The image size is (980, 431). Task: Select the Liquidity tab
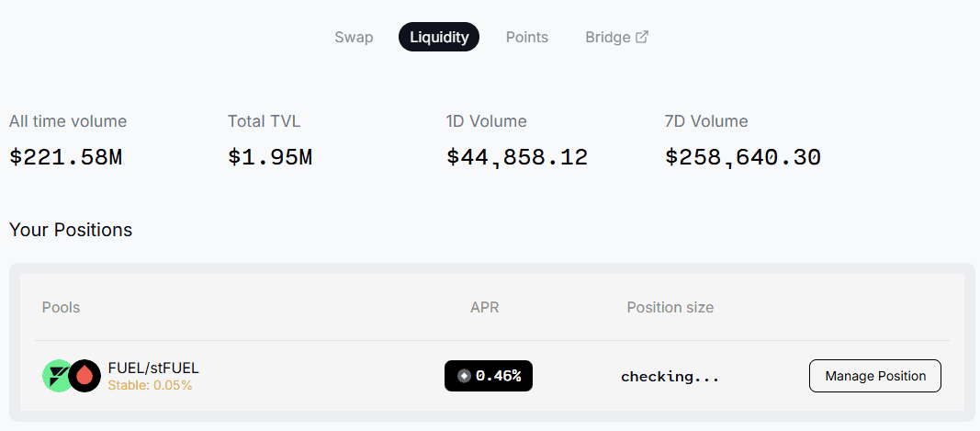pyautogui.click(x=439, y=38)
